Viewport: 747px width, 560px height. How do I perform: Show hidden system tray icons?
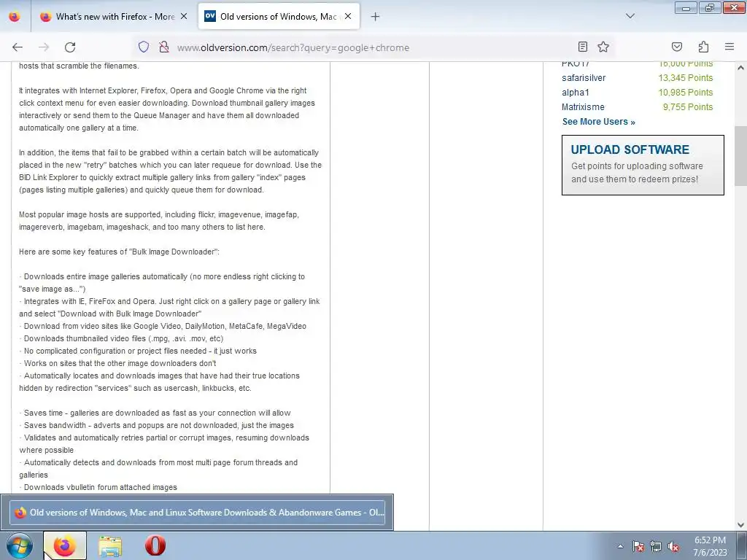tap(620, 546)
